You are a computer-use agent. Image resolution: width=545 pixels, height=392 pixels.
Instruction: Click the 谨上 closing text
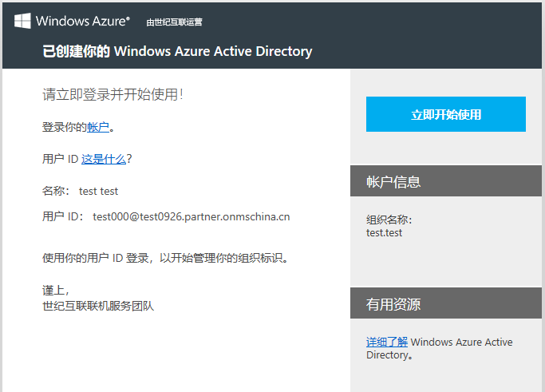[55, 291]
